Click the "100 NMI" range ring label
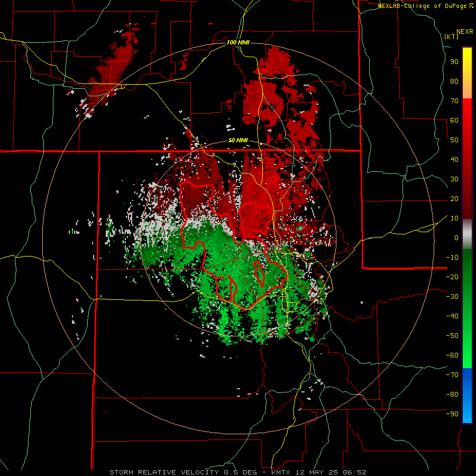This screenshot has height=476, width=476. pos(238,42)
